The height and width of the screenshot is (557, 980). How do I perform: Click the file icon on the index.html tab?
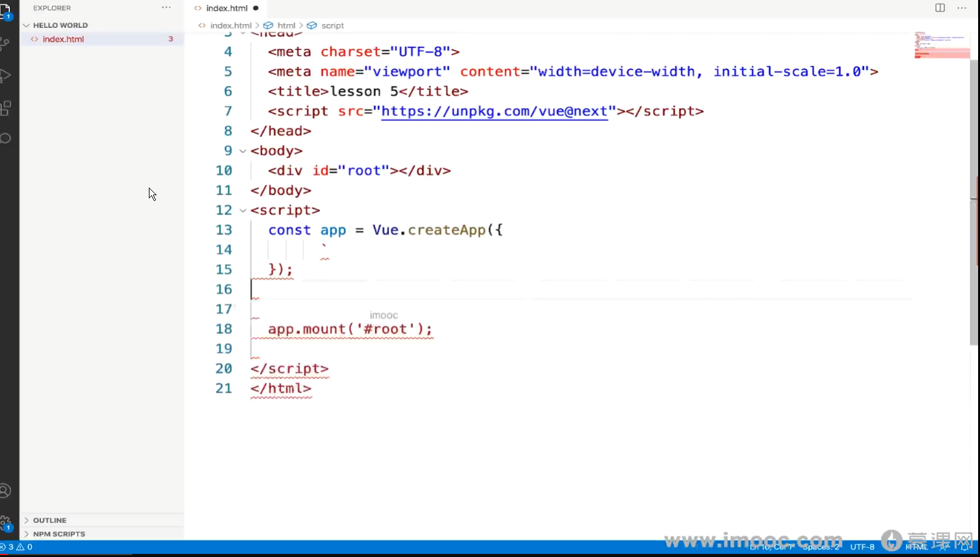coord(198,8)
